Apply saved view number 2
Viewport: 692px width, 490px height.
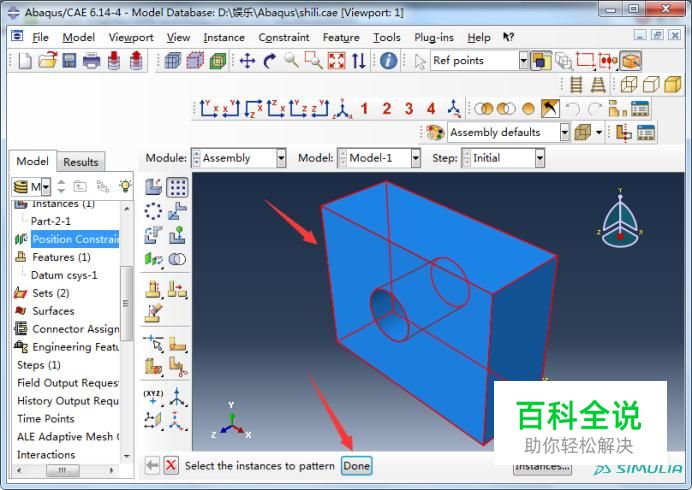tap(387, 109)
